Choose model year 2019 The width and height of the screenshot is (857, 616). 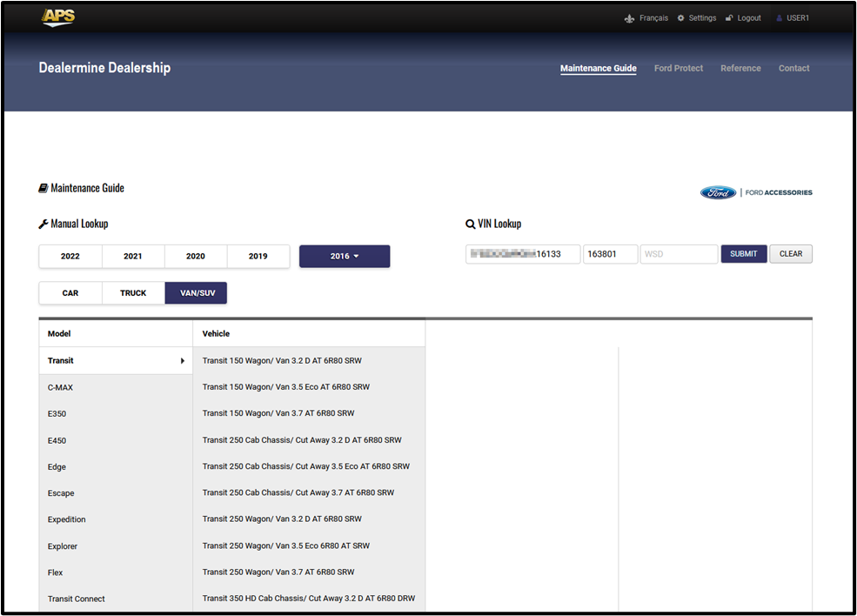coord(258,257)
